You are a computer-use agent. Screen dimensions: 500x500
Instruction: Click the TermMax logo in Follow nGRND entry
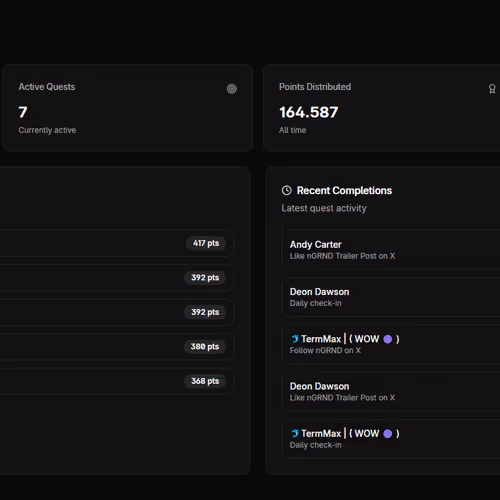[295, 339]
